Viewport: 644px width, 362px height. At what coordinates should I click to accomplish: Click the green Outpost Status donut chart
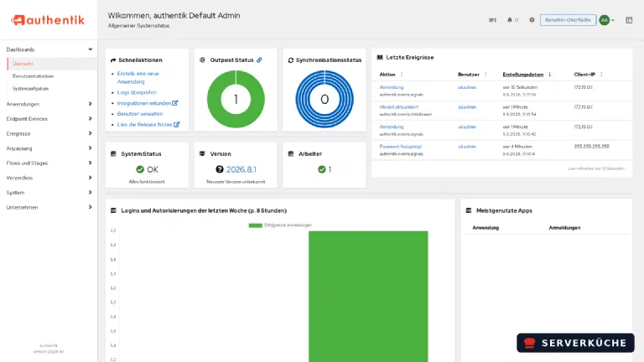tap(236, 99)
